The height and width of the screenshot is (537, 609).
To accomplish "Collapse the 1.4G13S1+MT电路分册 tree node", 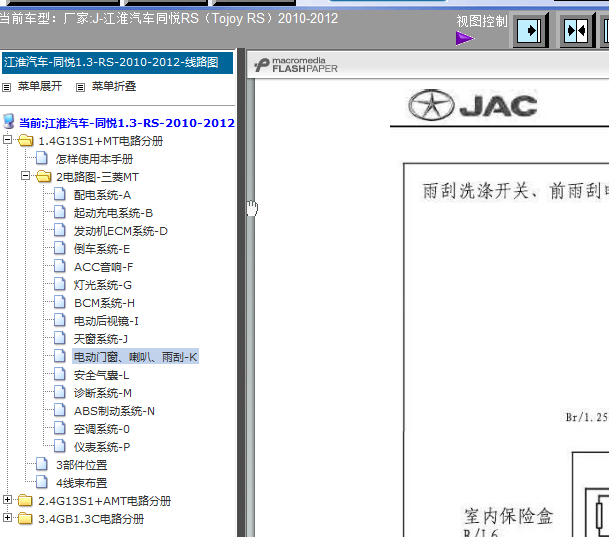I will click(x=7, y=140).
